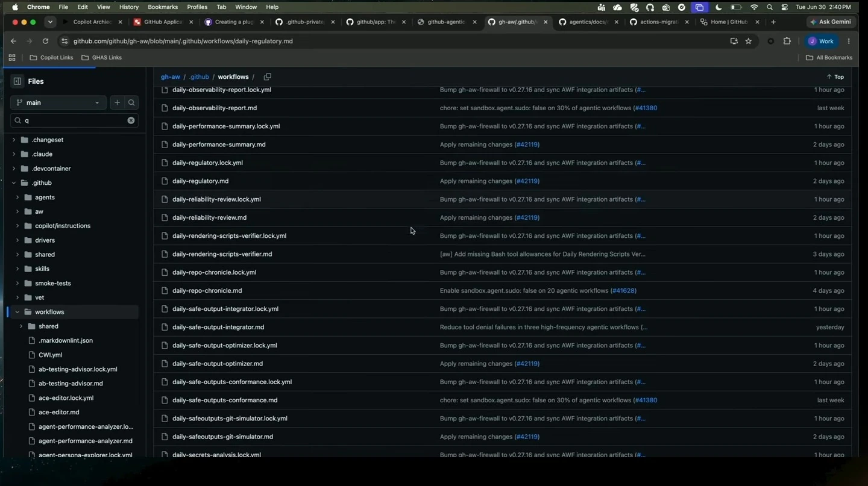Select .markdownlint.json in file tree

66,341
